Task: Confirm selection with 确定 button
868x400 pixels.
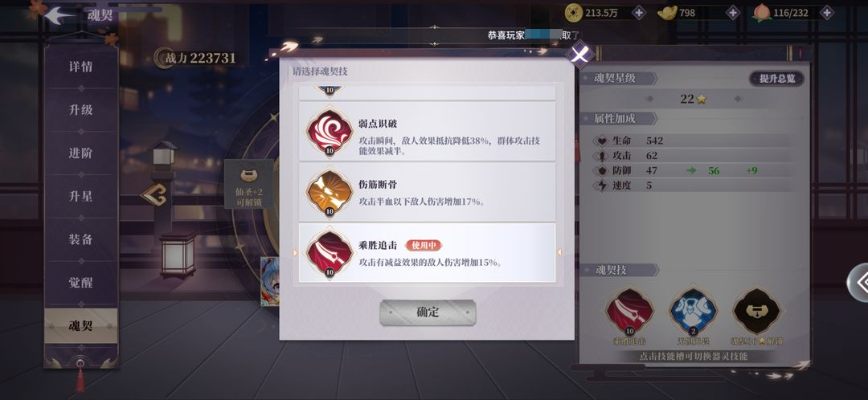Action: [428, 312]
